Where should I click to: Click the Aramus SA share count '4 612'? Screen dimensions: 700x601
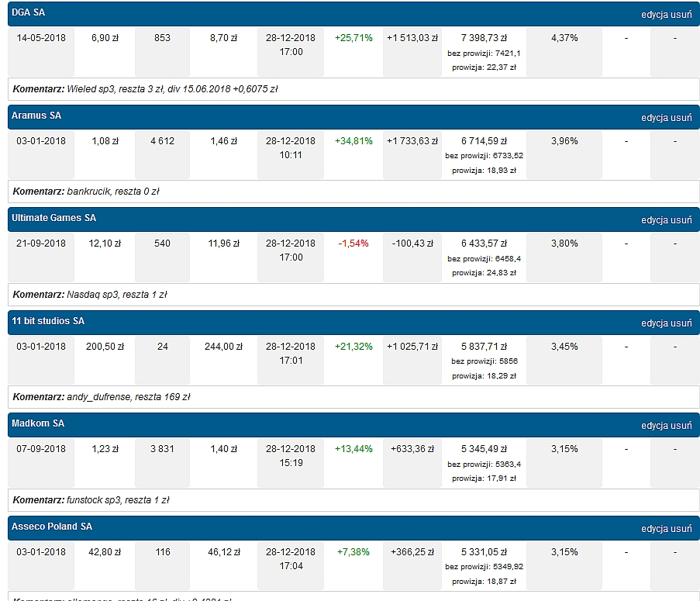[x=162, y=141]
